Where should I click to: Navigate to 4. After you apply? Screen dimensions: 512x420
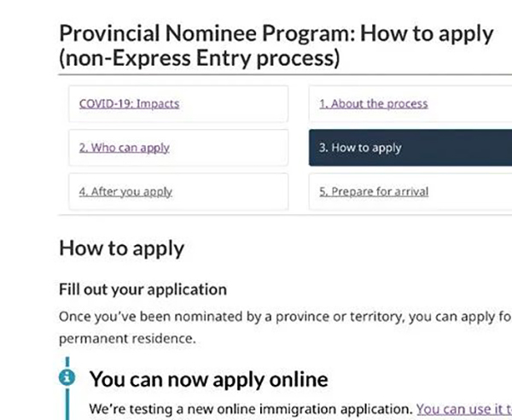coord(125,192)
